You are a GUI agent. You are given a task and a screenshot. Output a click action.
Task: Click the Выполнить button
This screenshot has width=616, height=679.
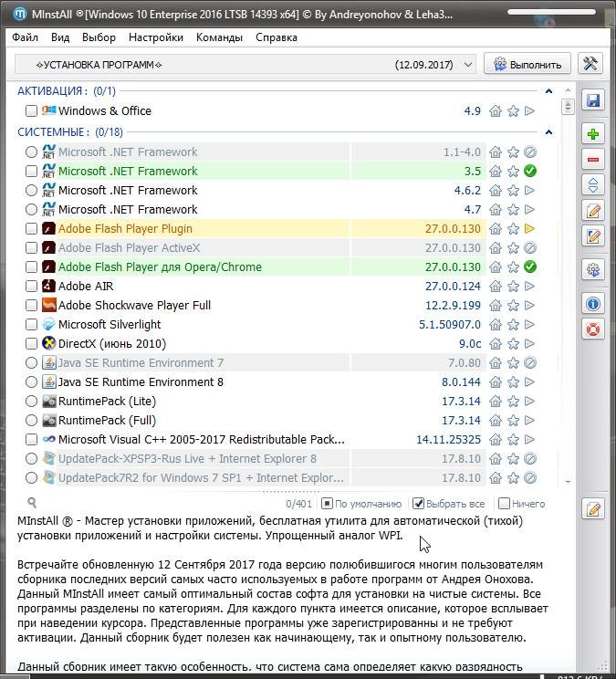pyautogui.click(x=527, y=64)
